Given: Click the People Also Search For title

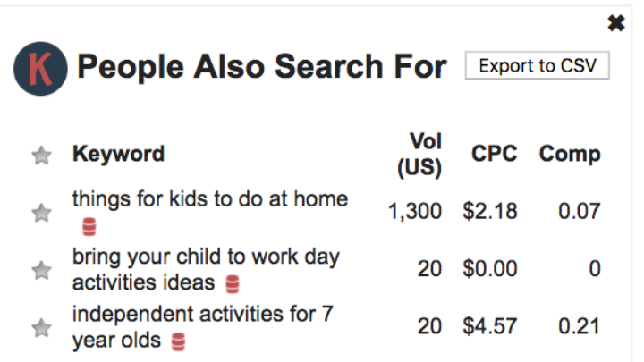Looking at the screenshot, I should tap(261, 68).
